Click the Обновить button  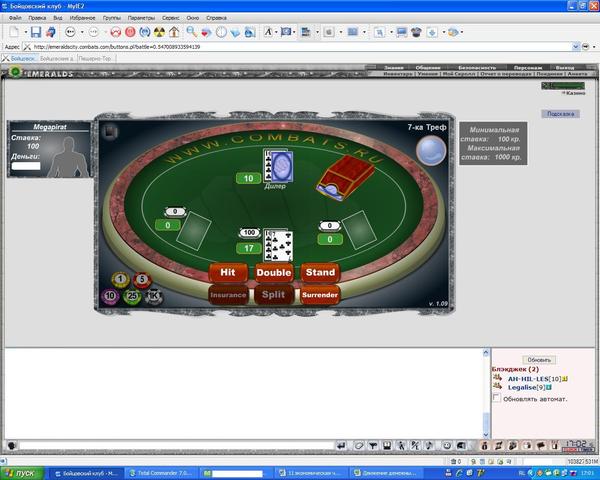[539, 360]
